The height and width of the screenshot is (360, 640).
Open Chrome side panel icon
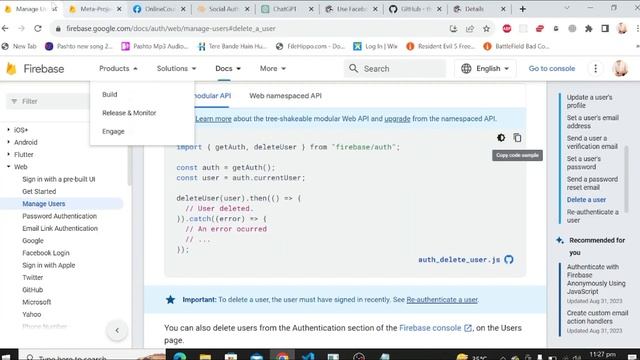tap(605, 29)
